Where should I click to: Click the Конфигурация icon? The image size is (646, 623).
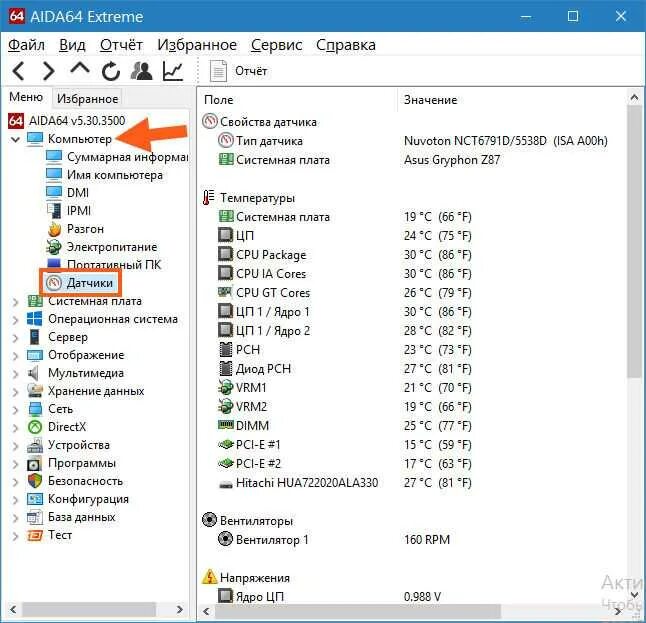35,499
